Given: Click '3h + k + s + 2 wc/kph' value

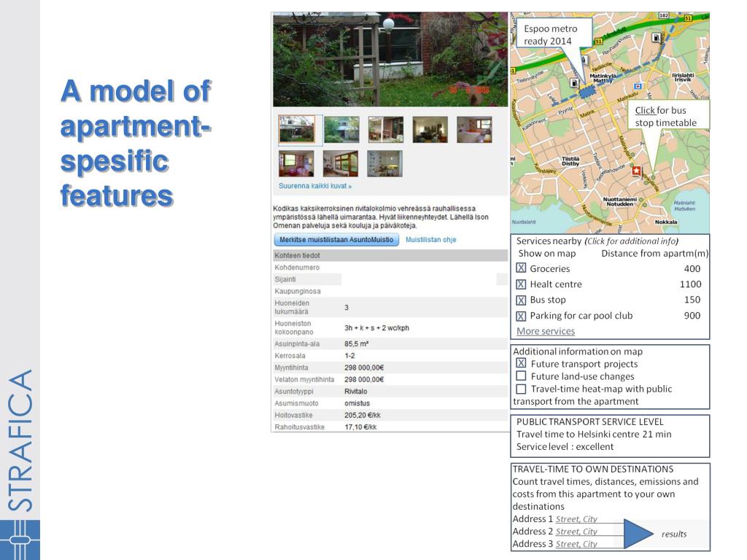Looking at the screenshot, I should [x=377, y=327].
